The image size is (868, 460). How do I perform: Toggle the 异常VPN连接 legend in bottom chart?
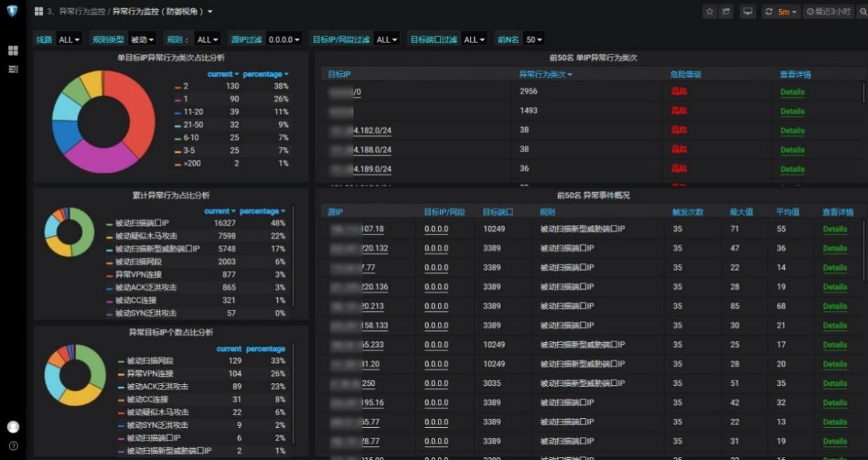[x=147, y=374]
